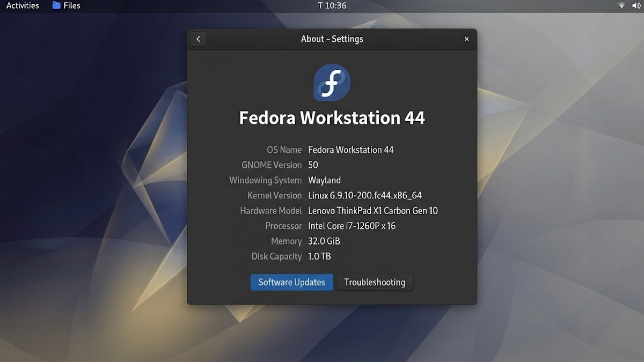Click the large Fedora Workstation 44 heading
644x362 pixels.
332,118
